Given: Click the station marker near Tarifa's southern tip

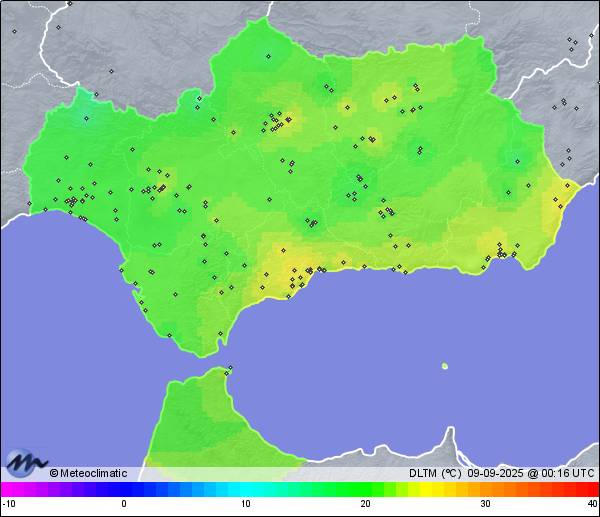Looking at the screenshot, I should click(220, 334).
